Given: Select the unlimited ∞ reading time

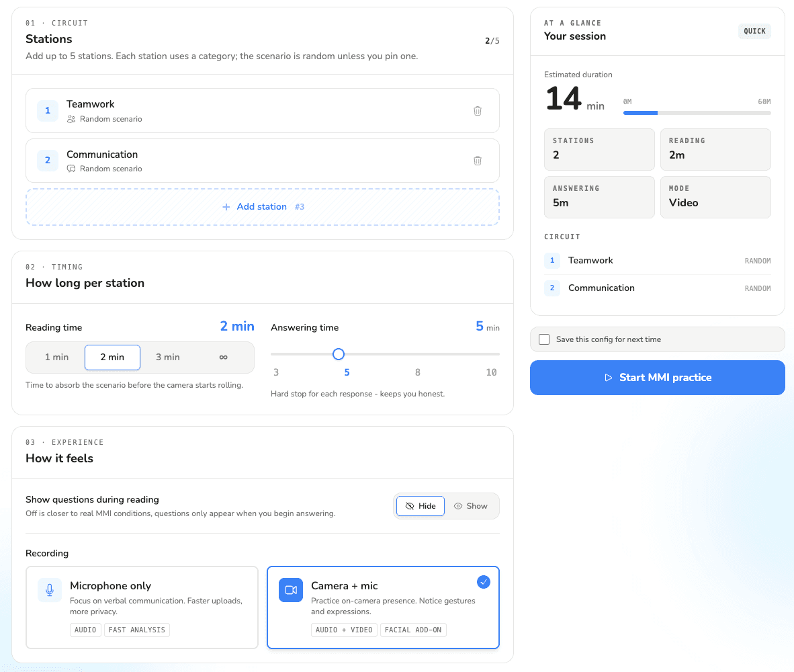Looking at the screenshot, I should [x=223, y=357].
